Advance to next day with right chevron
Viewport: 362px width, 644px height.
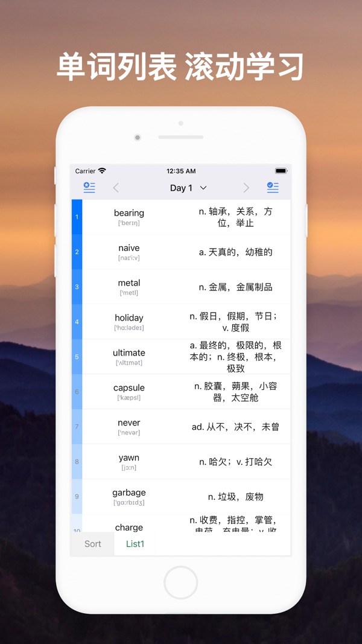coord(246,188)
